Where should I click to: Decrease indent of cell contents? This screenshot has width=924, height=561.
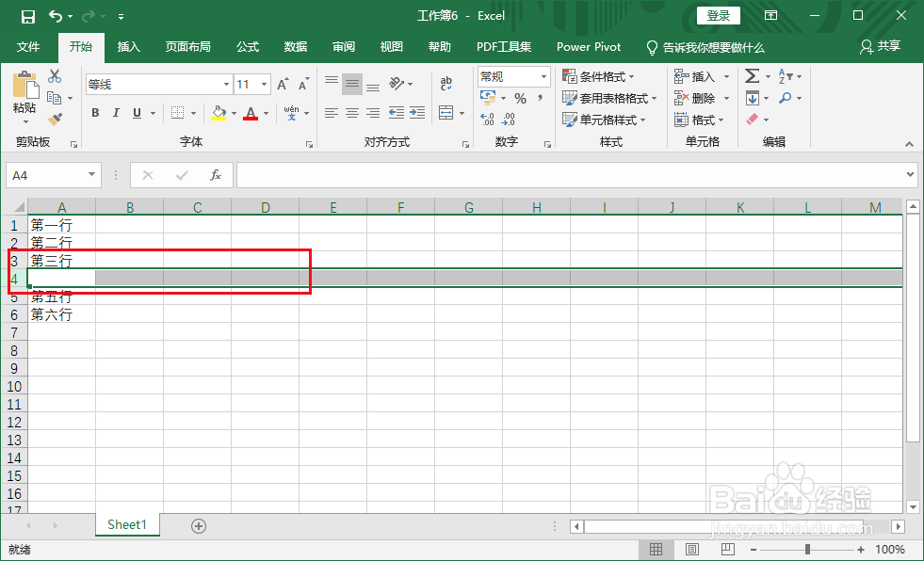click(x=397, y=112)
